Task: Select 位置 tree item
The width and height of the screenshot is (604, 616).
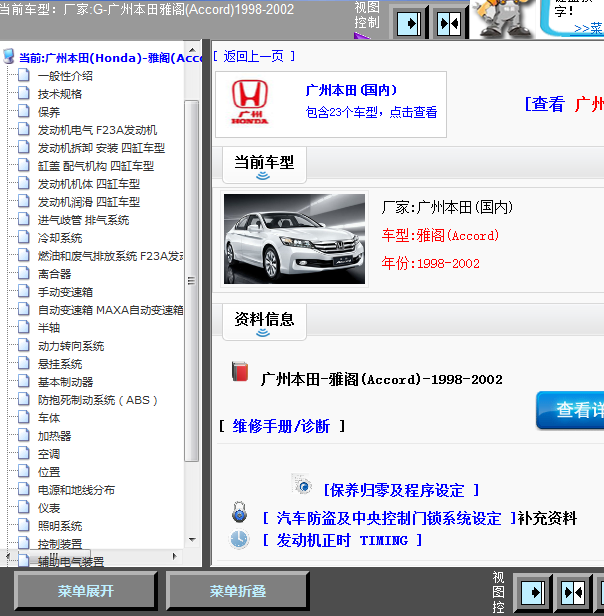Action: [x=49, y=472]
